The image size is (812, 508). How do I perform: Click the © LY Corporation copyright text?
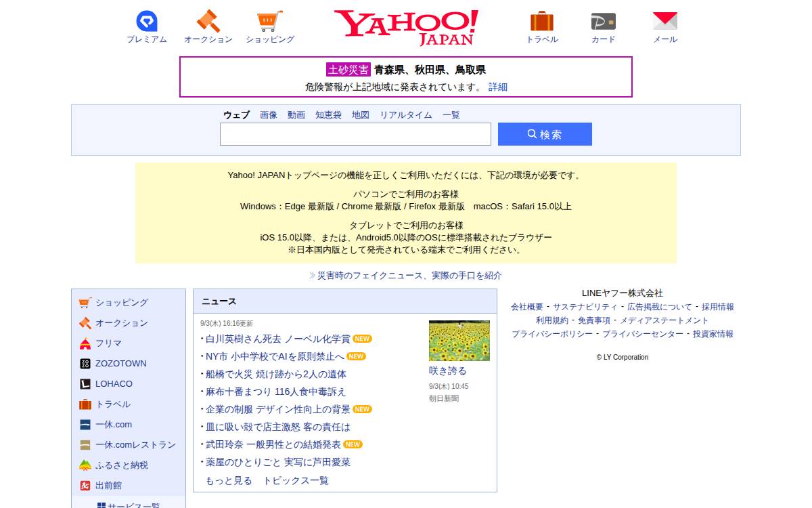coord(623,357)
